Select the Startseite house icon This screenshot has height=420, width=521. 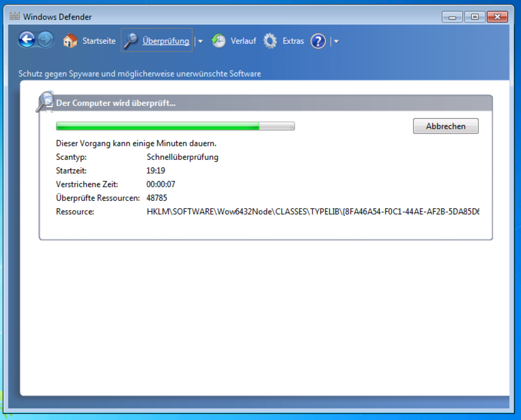coord(70,40)
